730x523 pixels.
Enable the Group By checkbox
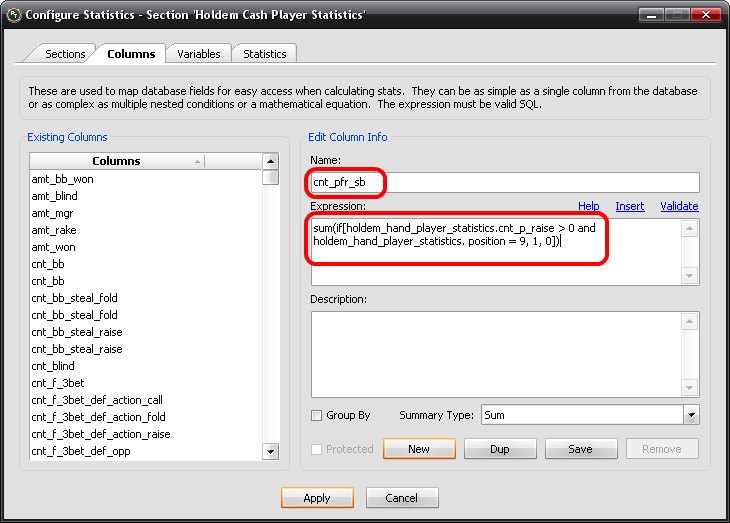(x=317, y=415)
